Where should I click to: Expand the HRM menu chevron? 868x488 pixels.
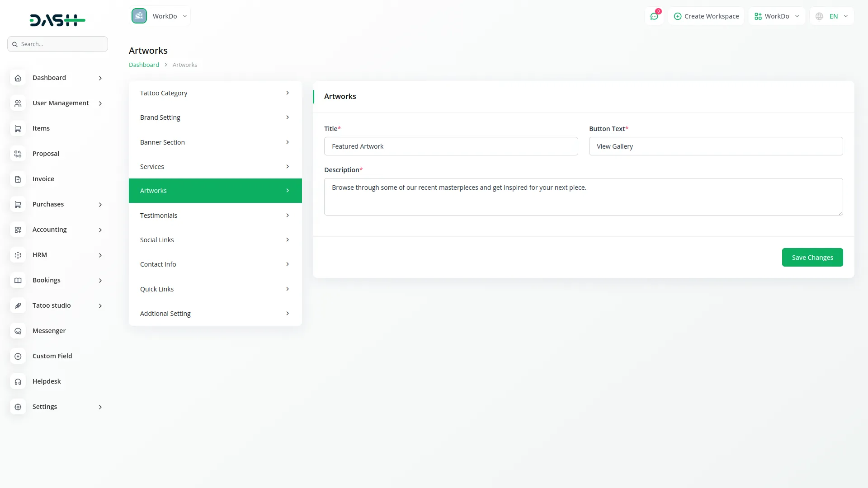100,255
